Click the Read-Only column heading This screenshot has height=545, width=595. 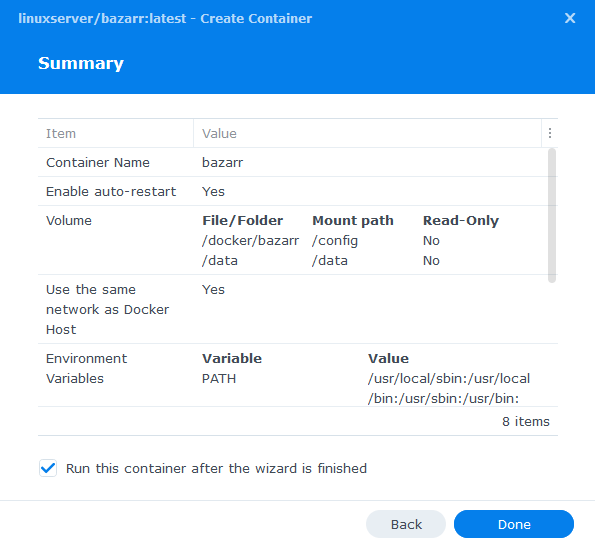[461, 221]
